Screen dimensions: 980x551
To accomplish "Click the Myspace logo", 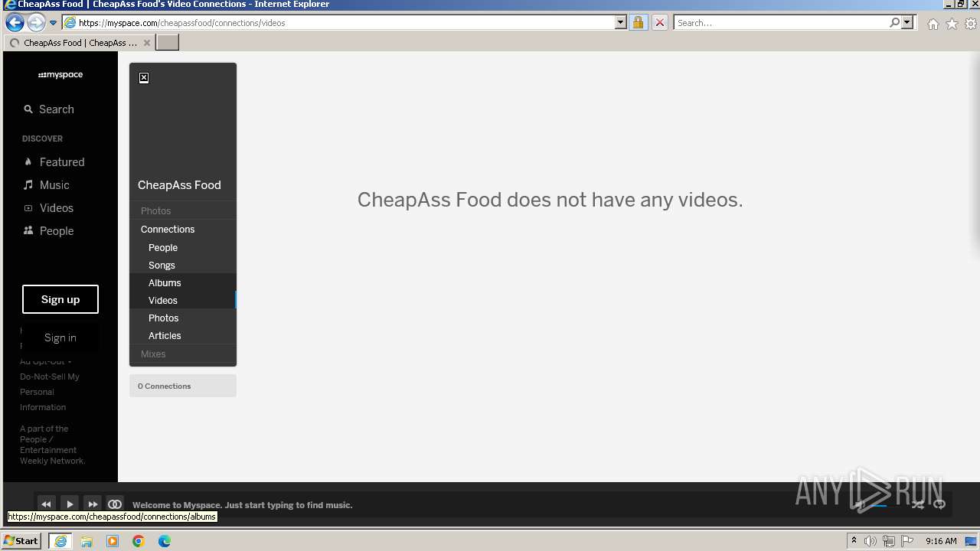I will pos(60,75).
